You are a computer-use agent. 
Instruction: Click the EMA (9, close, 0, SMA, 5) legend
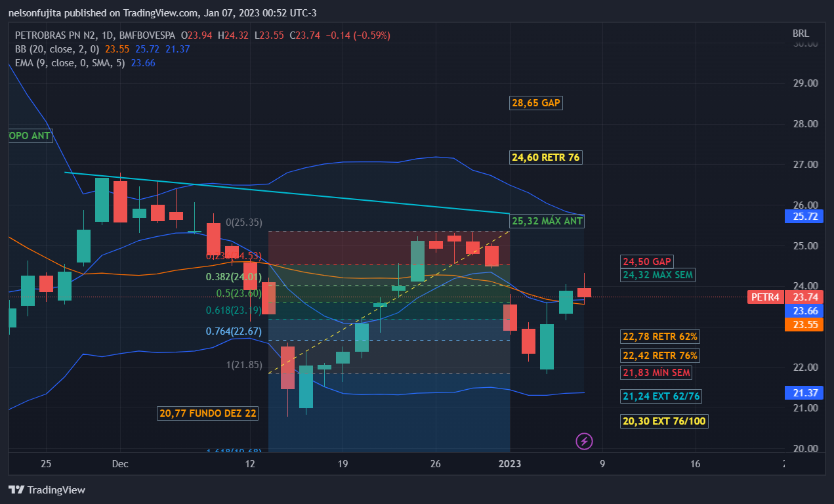pyautogui.click(x=70, y=63)
